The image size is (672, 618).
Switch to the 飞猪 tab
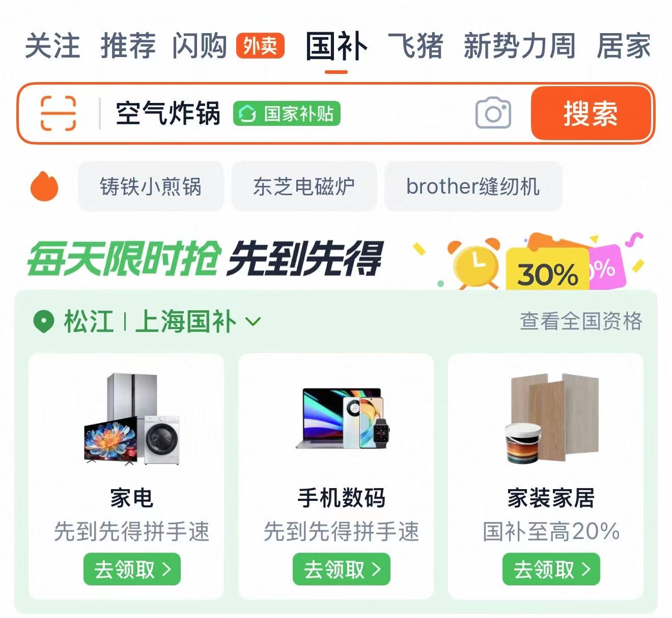tap(415, 46)
